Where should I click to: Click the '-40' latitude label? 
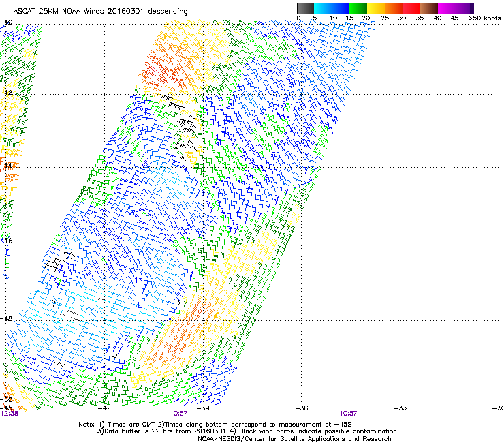pos(6,22)
